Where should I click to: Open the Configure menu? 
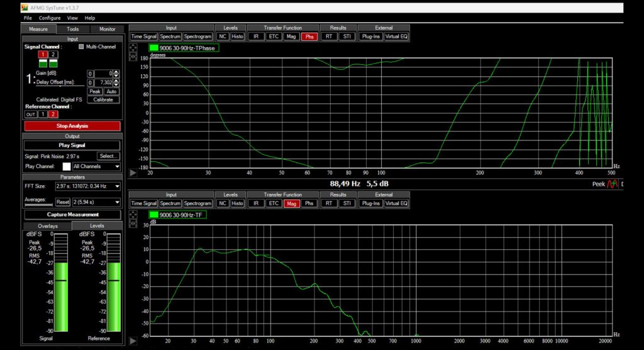coord(50,18)
